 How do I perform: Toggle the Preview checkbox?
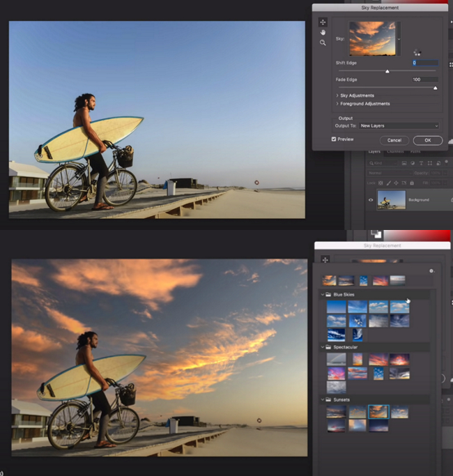pyautogui.click(x=334, y=139)
